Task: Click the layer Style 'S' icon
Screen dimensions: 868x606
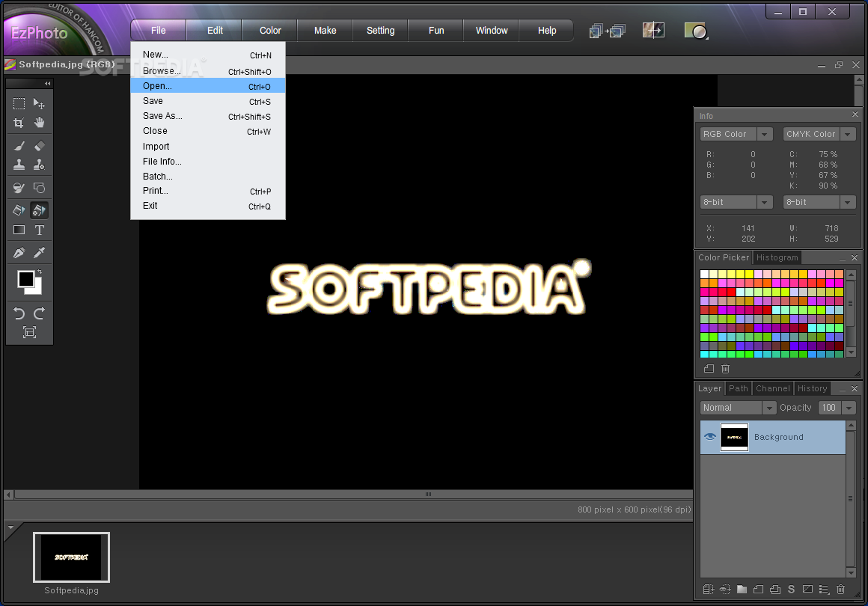Action: (791, 590)
